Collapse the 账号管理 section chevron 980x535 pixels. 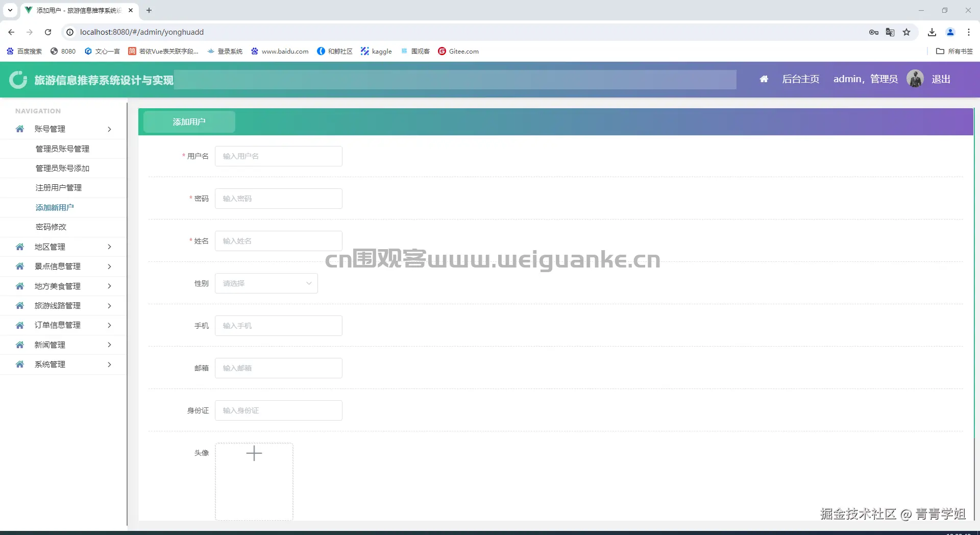coord(109,129)
